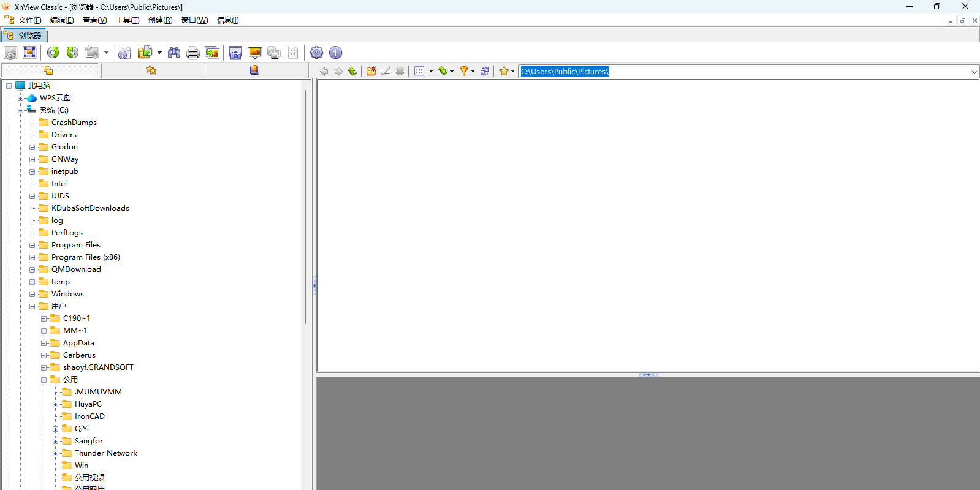Go up one folder level
The width and height of the screenshot is (980, 490).
pos(352,71)
